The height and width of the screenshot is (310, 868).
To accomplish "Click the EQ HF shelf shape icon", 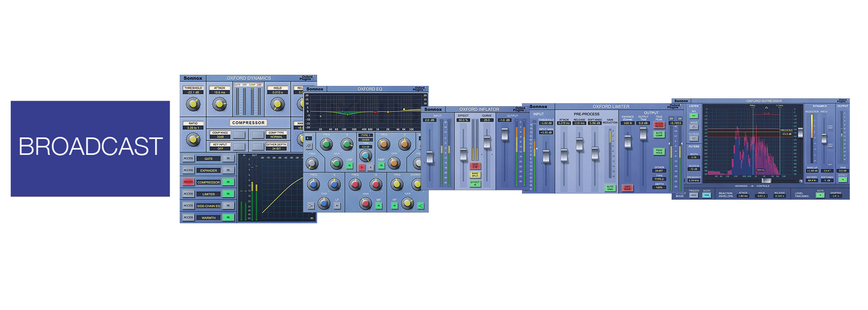I will [420, 205].
